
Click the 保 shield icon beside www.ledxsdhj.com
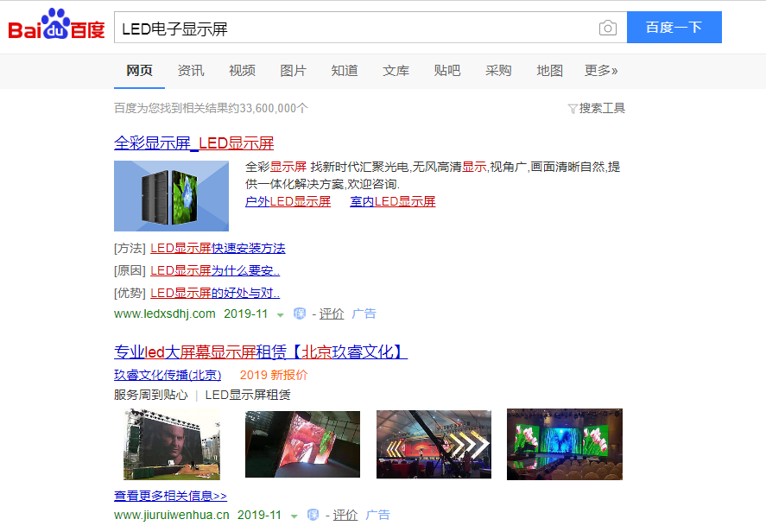300,313
